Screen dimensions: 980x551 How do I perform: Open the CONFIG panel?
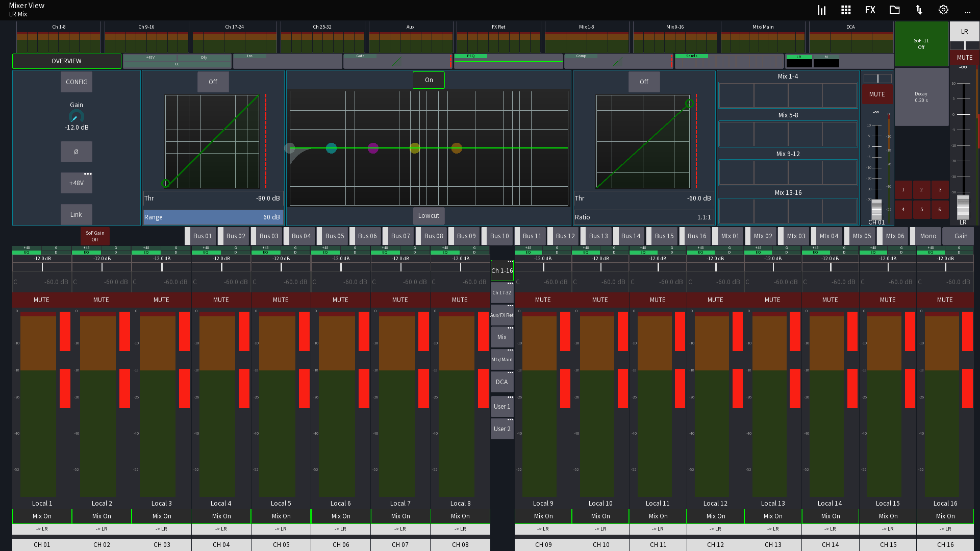[76, 82]
